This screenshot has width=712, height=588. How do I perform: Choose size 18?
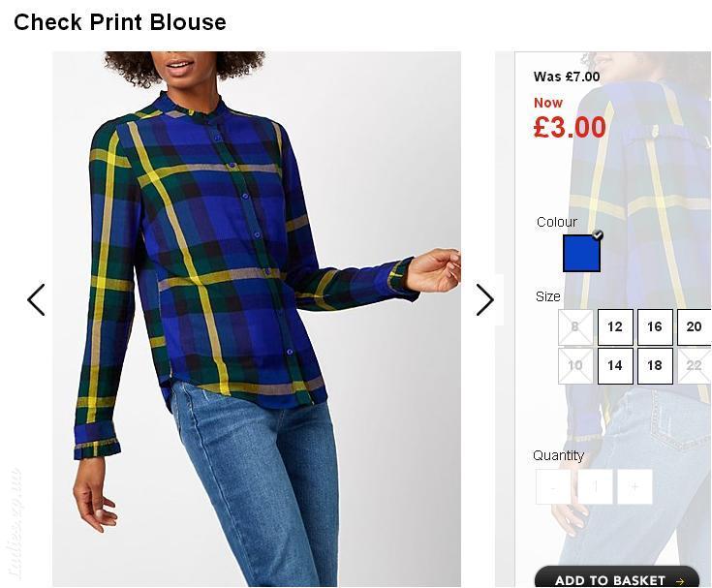pyautogui.click(x=655, y=366)
